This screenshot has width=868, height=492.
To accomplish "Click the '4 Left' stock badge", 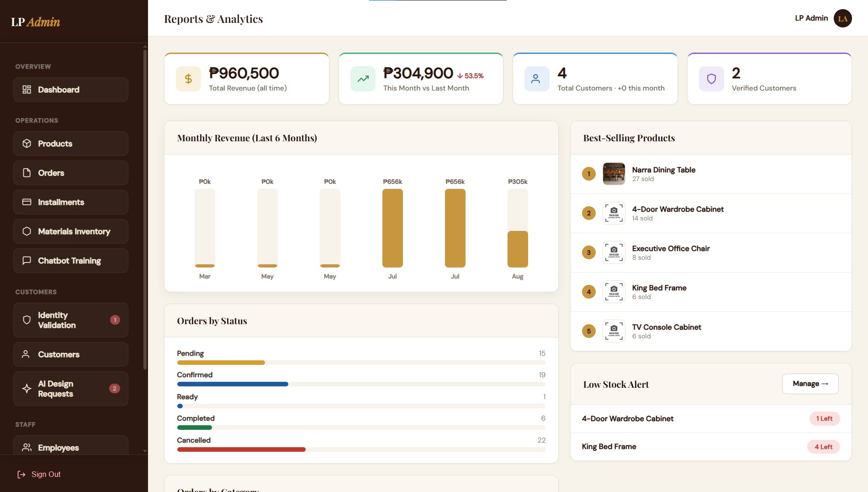I will click(x=823, y=447).
